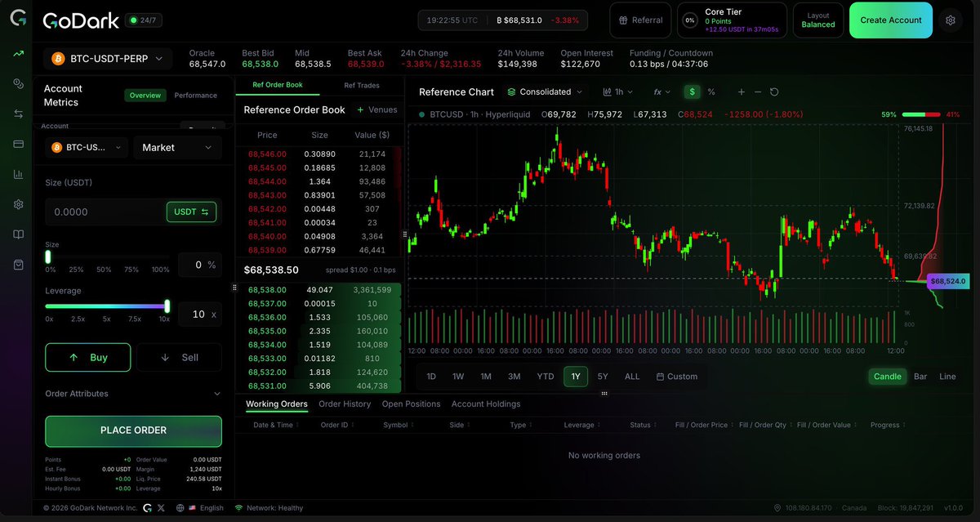
Task: Click the Sell button
Action: [179, 358]
